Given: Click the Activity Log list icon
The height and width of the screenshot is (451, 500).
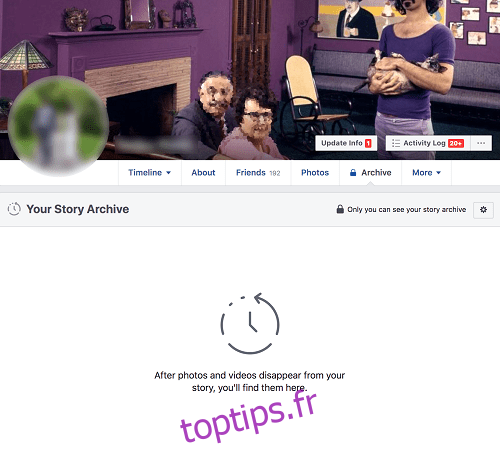Looking at the screenshot, I should click(x=396, y=143).
